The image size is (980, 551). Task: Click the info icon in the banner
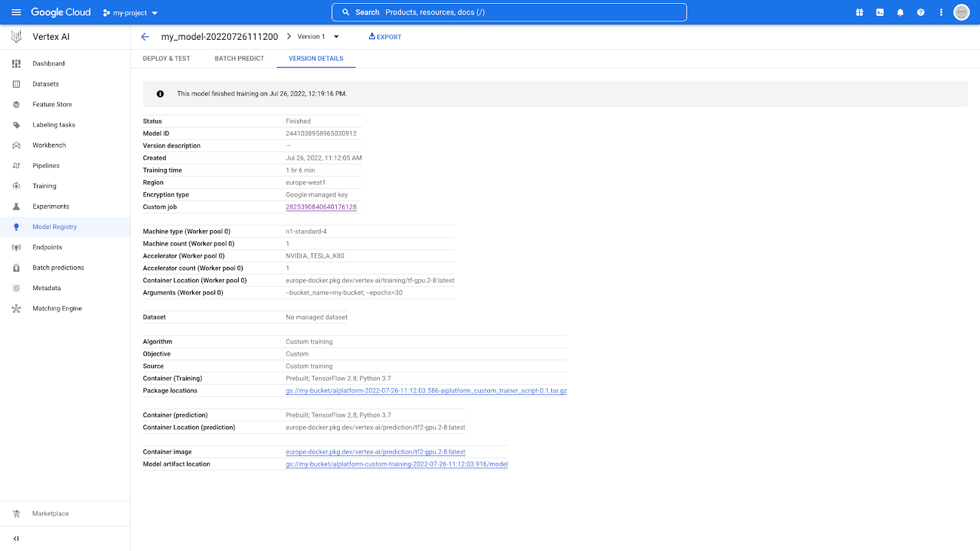[160, 94]
